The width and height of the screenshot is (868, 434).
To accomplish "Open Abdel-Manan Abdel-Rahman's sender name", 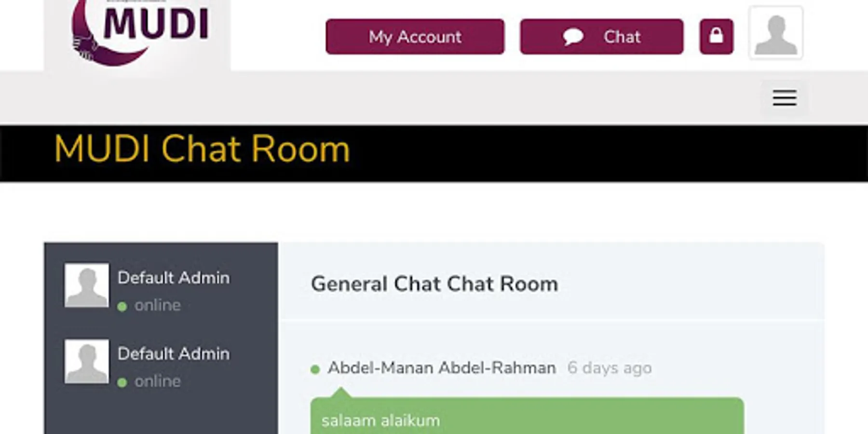I will click(441, 368).
